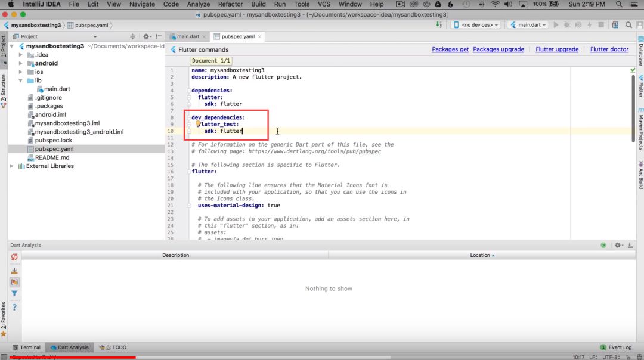Click the Flutter upgrade link

pyautogui.click(x=557, y=49)
